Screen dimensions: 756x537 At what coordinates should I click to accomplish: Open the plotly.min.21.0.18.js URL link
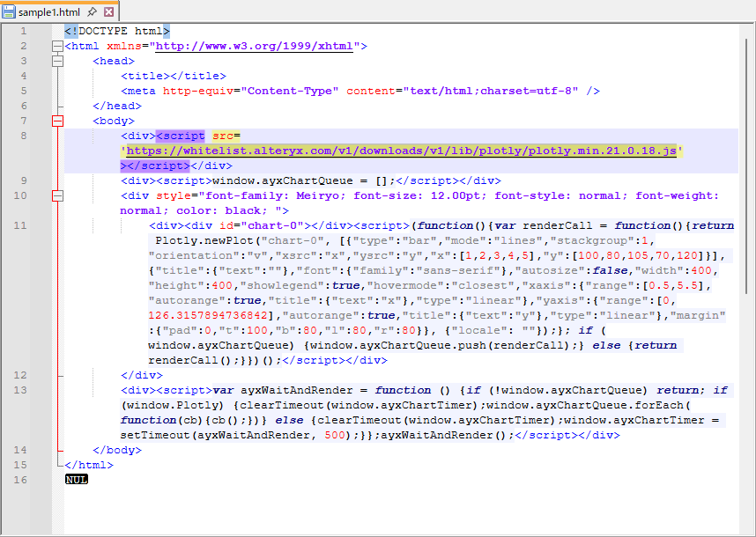tap(401, 151)
